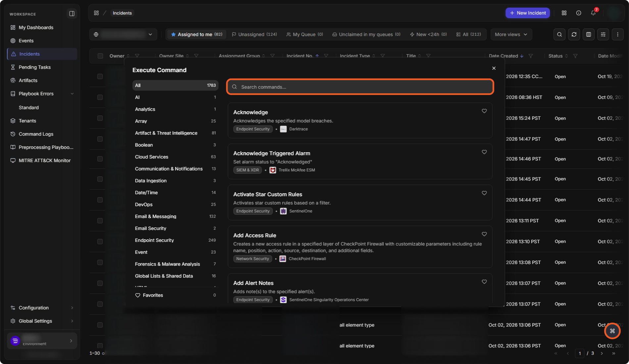Expand Global Settings menu
Viewport: 629px width, 364px height.
point(42,321)
